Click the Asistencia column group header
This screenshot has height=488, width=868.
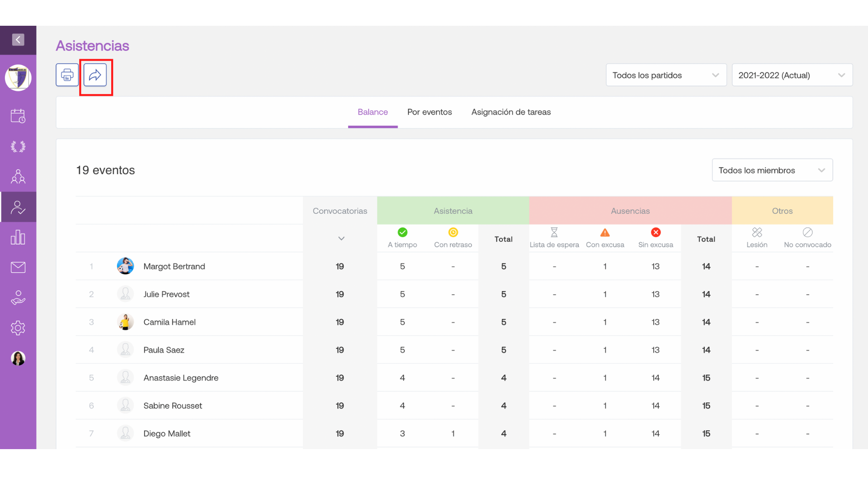tap(453, 211)
